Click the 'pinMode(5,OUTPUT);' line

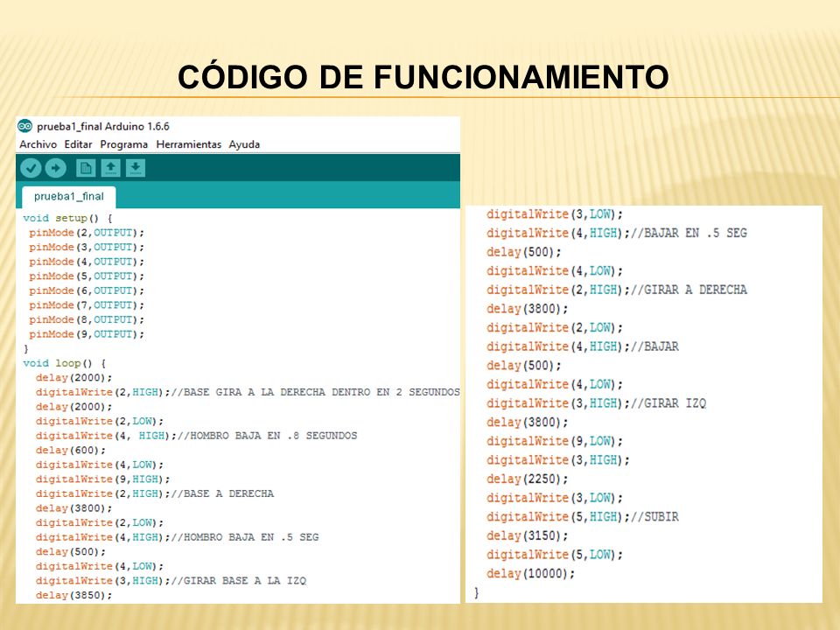[87, 276]
